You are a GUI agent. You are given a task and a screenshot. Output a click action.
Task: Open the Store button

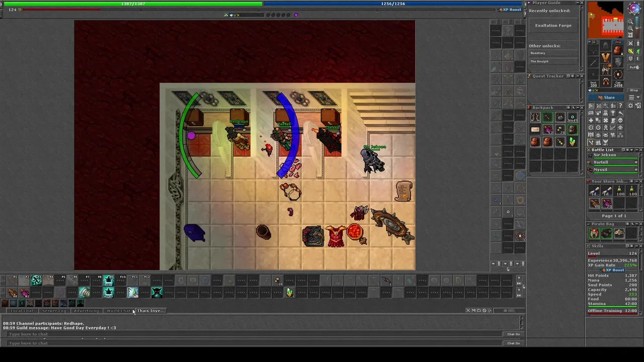pos(606,98)
